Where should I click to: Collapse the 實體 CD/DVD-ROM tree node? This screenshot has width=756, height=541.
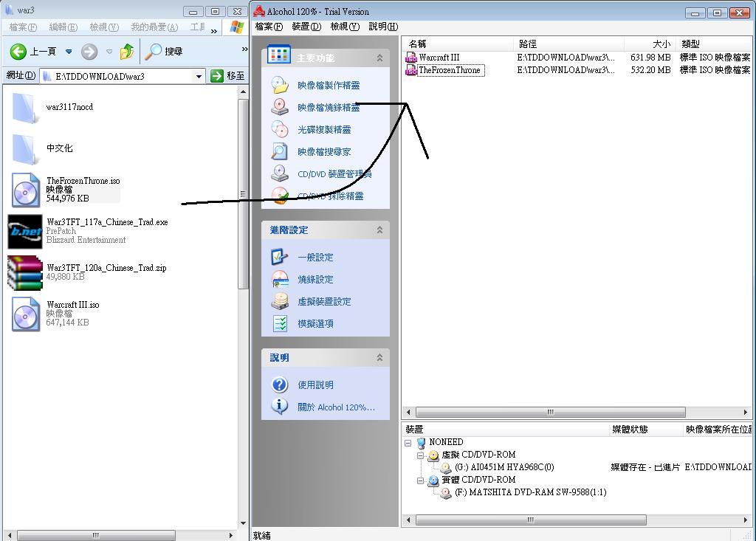[420, 480]
